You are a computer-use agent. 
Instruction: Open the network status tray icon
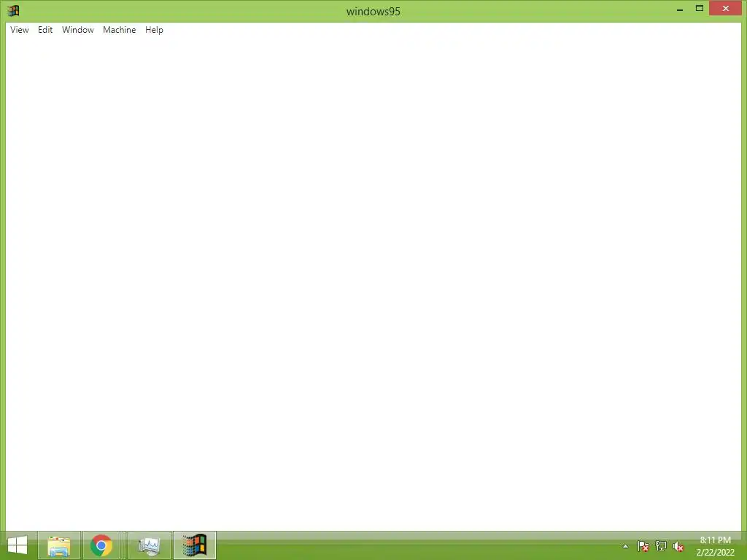click(661, 546)
